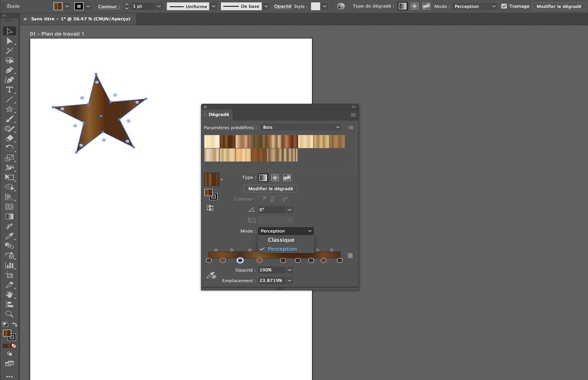Choose Classique from the Mode menu
Image resolution: width=588 pixels, height=380 pixels.
(281, 240)
